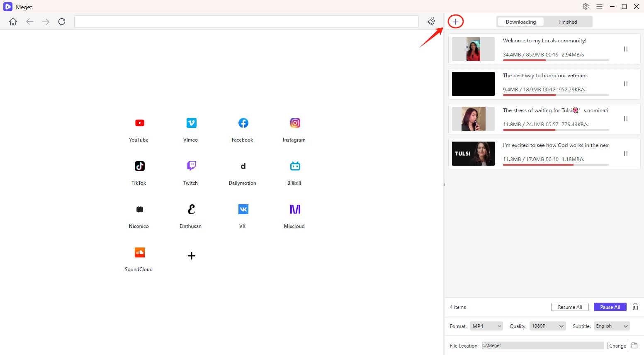Click progress bar of Locals community download
The width and height of the screenshot is (644, 355).
click(x=556, y=60)
